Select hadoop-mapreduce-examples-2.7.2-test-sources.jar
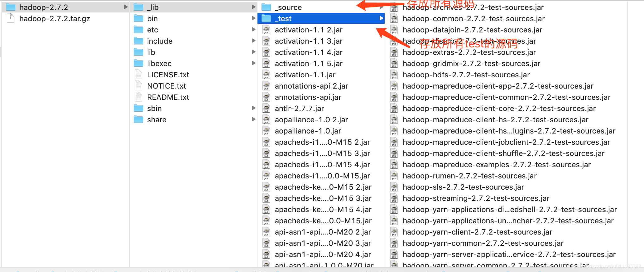Image resolution: width=644 pixels, height=272 pixels. (x=497, y=164)
